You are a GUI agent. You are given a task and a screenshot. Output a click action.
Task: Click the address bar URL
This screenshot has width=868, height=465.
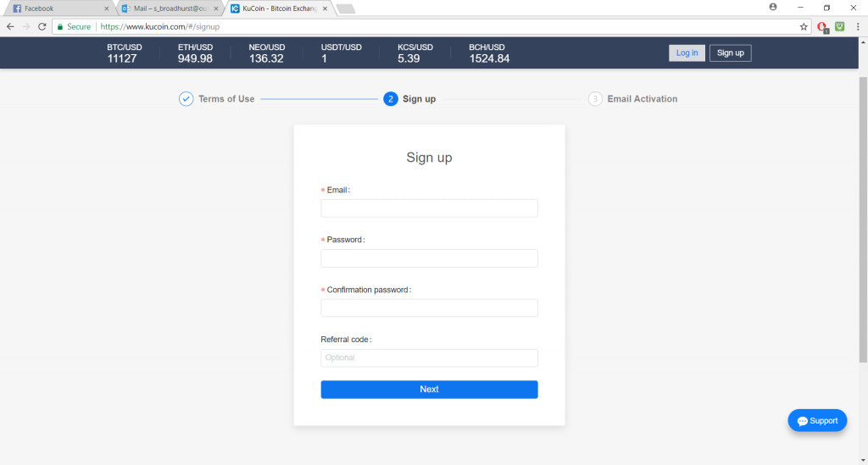point(160,26)
